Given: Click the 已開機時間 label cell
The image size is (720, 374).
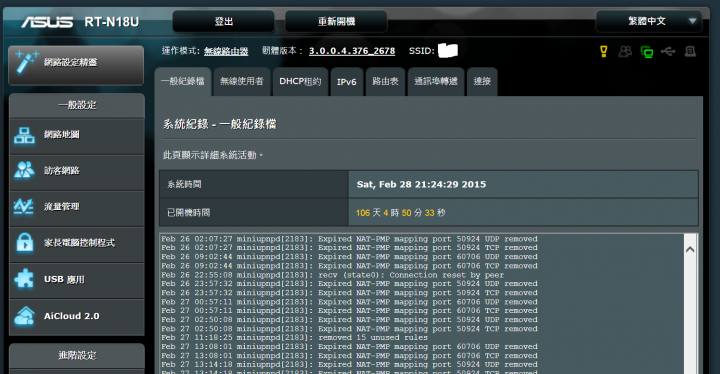Looking at the screenshot, I should pyautogui.click(x=254, y=212).
